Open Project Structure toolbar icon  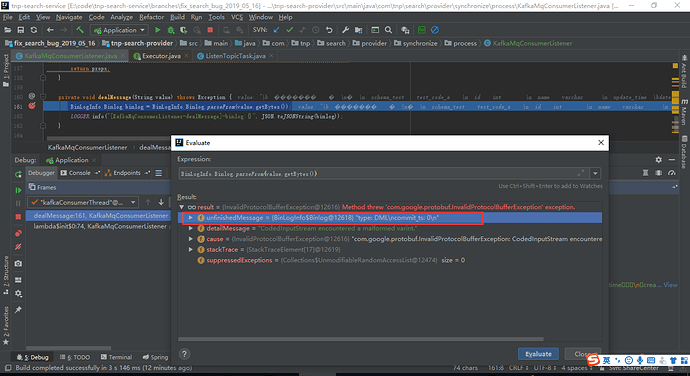point(359,30)
